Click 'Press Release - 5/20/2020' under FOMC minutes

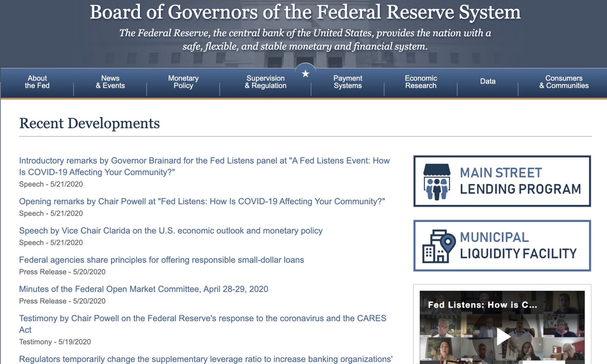coord(62,301)
